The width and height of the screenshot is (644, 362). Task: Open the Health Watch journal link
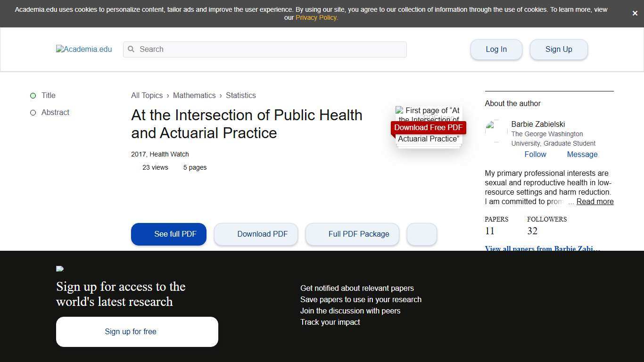pyautogui.click(x=169, y=154)
